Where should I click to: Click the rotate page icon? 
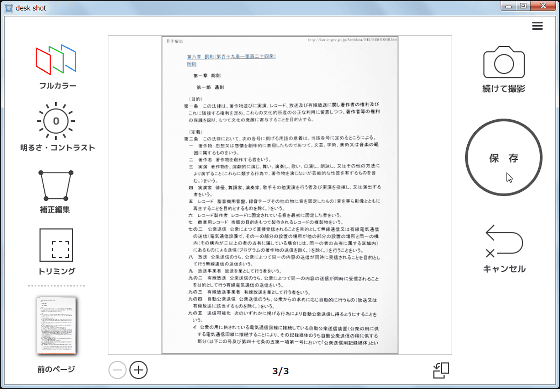coord(441,370)
